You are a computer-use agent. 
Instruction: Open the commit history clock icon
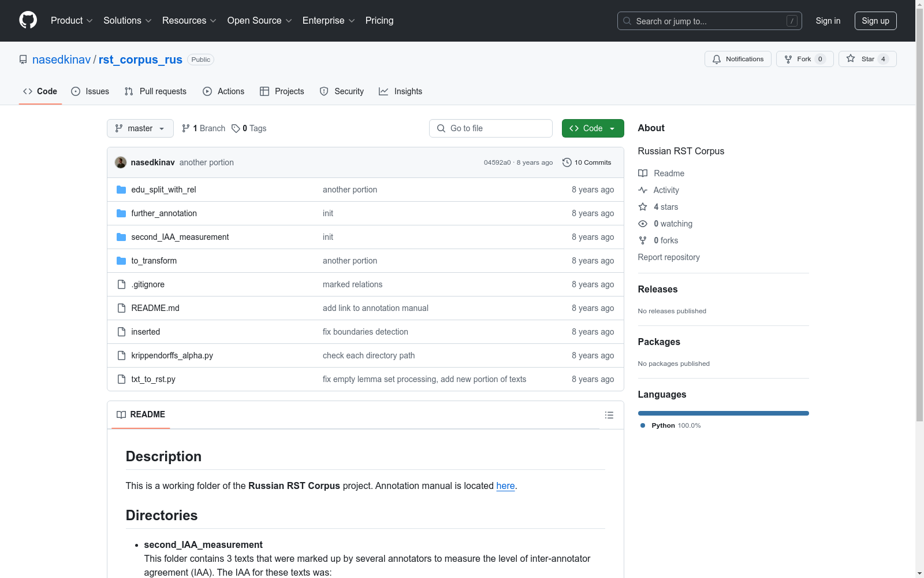(x=567, y=162)
